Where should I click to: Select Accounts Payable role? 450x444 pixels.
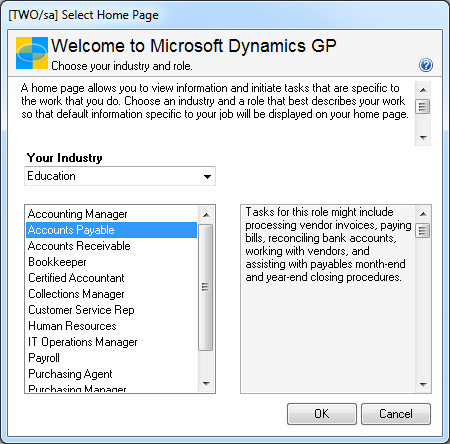click(112, 230)
